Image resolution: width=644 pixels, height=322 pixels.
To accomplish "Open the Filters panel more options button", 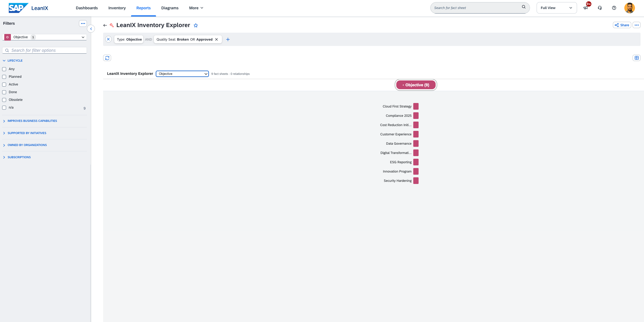I will click(83, 23).
